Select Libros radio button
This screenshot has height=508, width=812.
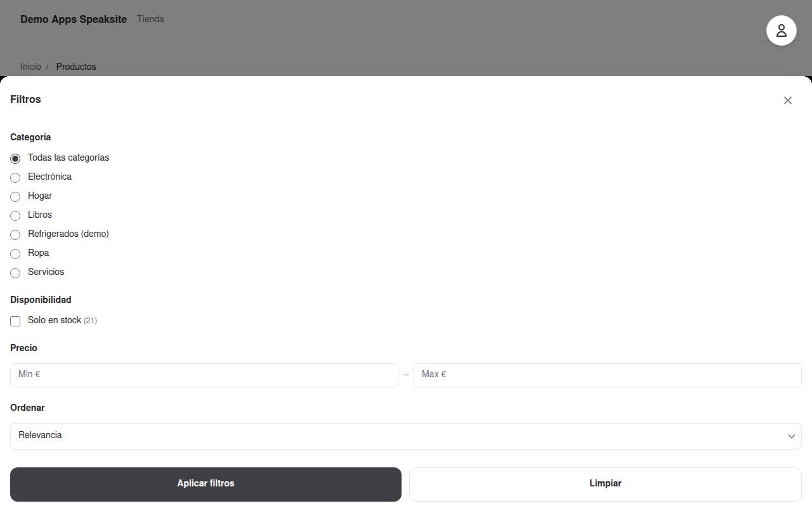point(15,215)
